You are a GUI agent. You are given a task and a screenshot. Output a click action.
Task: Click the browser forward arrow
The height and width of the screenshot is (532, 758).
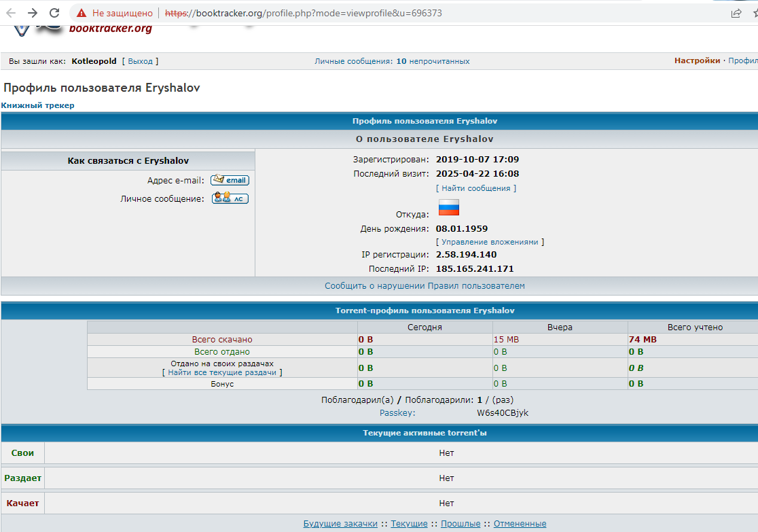click(33, 13)
